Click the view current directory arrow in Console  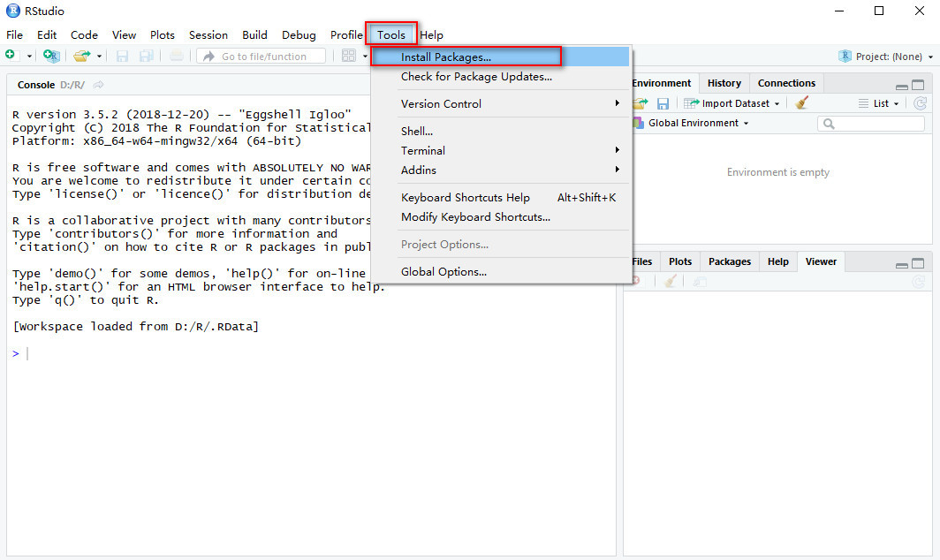coord(98,85)
